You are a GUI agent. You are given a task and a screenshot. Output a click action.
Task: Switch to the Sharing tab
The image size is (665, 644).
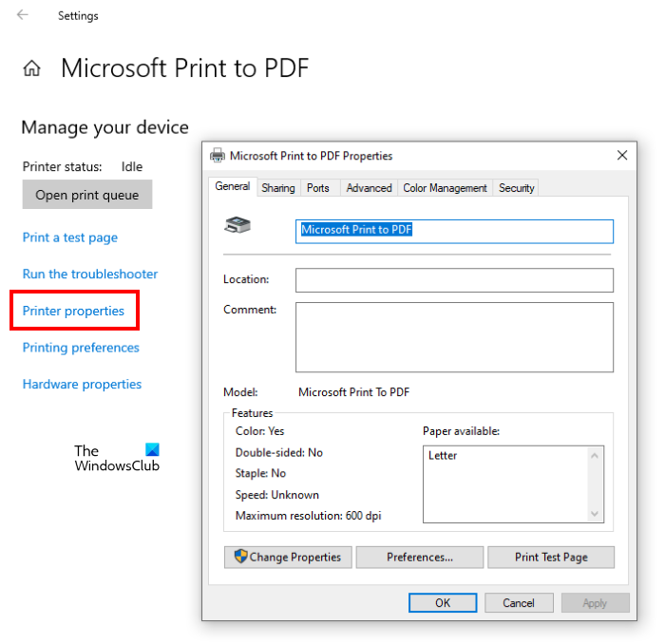(278, 188)
